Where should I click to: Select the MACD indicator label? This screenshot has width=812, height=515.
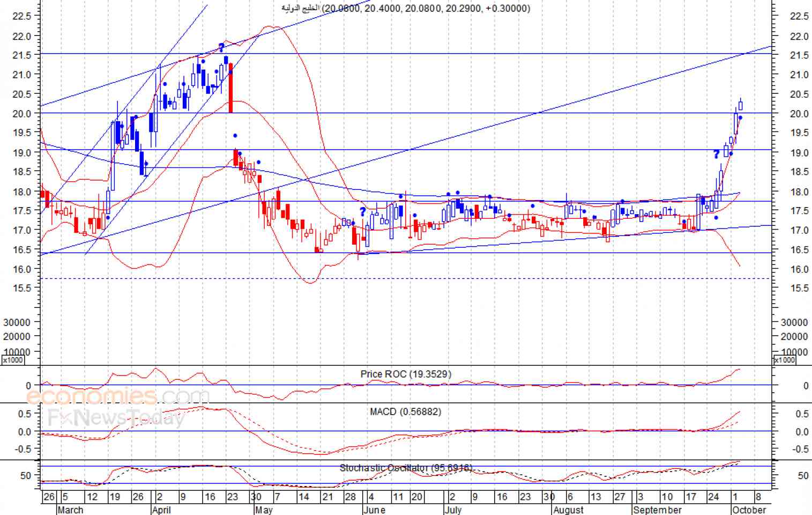(406, 411)
